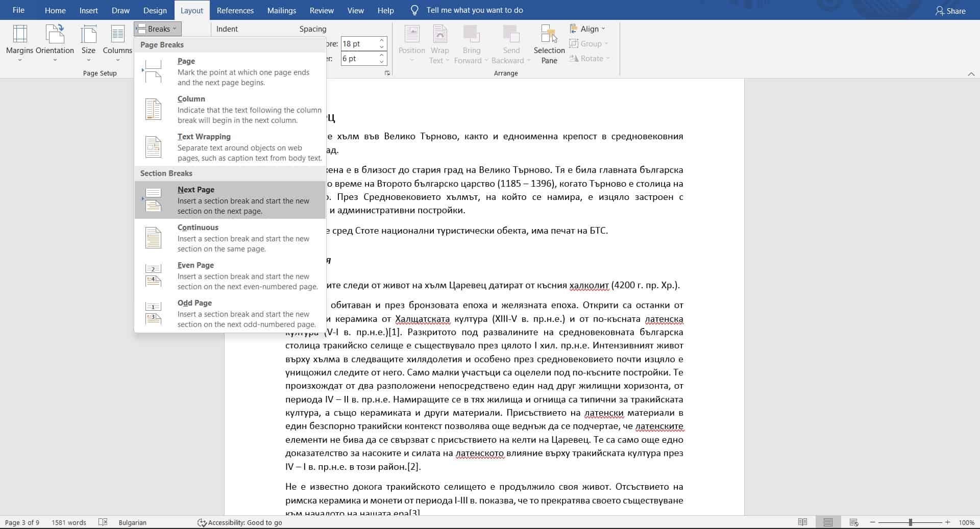Click the zoom out minus button
This screenshot has height=529, width=980.
click(873, 522)
